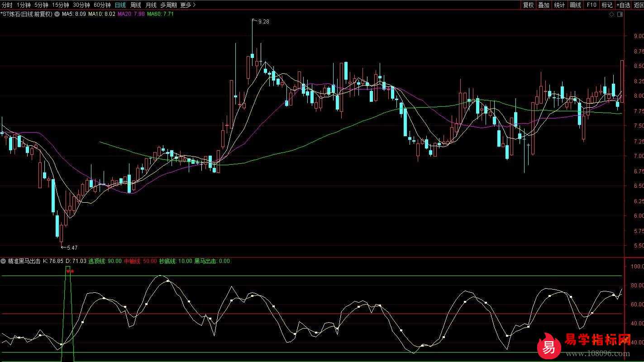Click the red star signal markers
This screenshot has height=362, width=644.
point(69,271)
